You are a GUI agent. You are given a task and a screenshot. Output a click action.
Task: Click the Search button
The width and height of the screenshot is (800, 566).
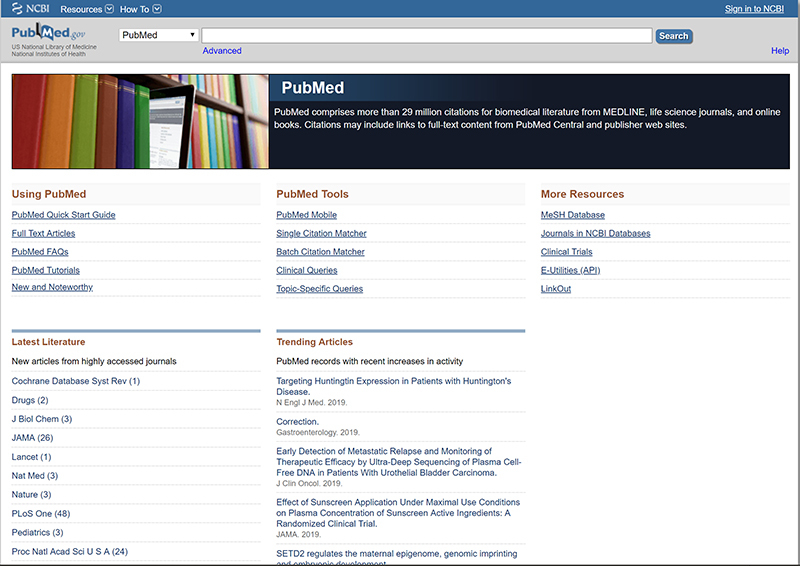tap(674, 36)
